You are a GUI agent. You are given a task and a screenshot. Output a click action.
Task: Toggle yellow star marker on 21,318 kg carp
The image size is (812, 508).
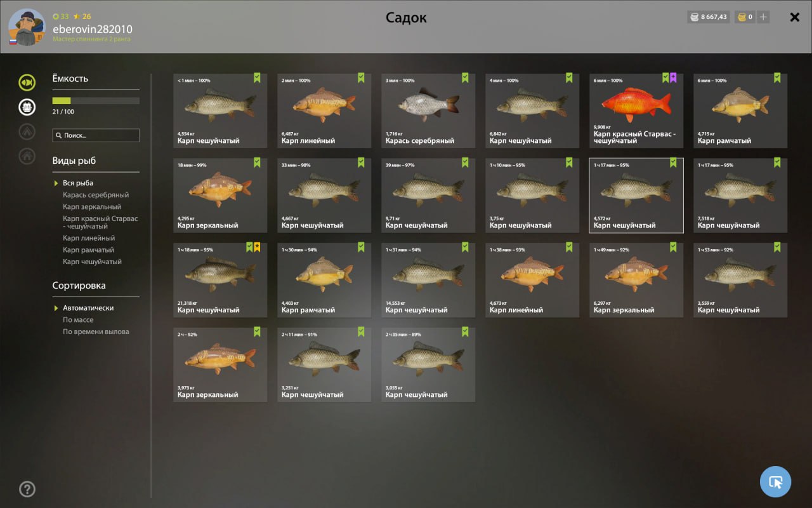(257, 247)
